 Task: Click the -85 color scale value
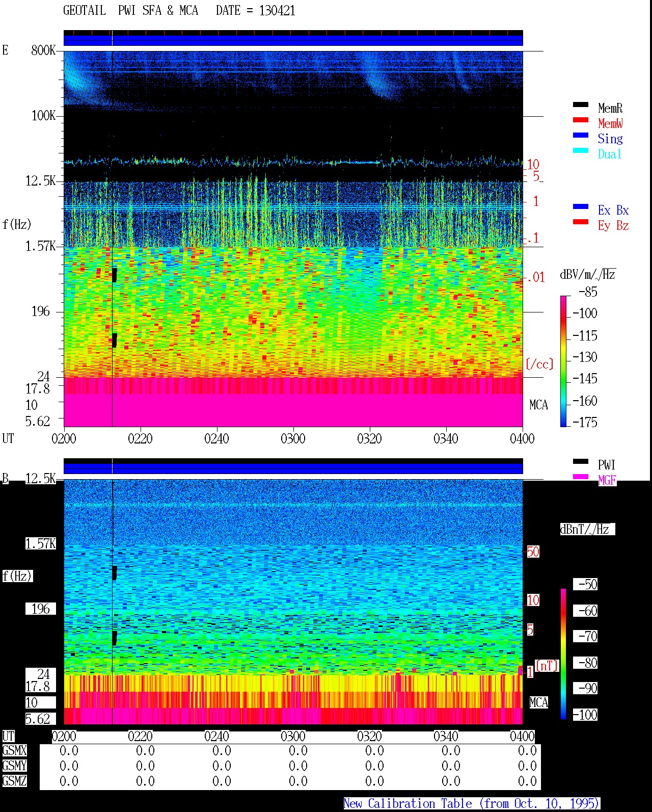click(x=588, y=292)
